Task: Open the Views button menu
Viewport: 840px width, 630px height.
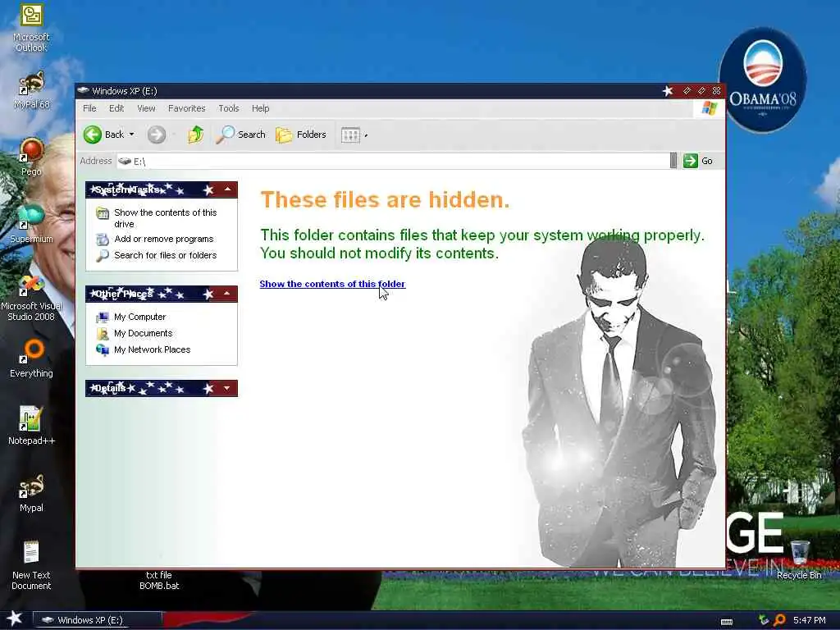Action: tap(354, 135)
